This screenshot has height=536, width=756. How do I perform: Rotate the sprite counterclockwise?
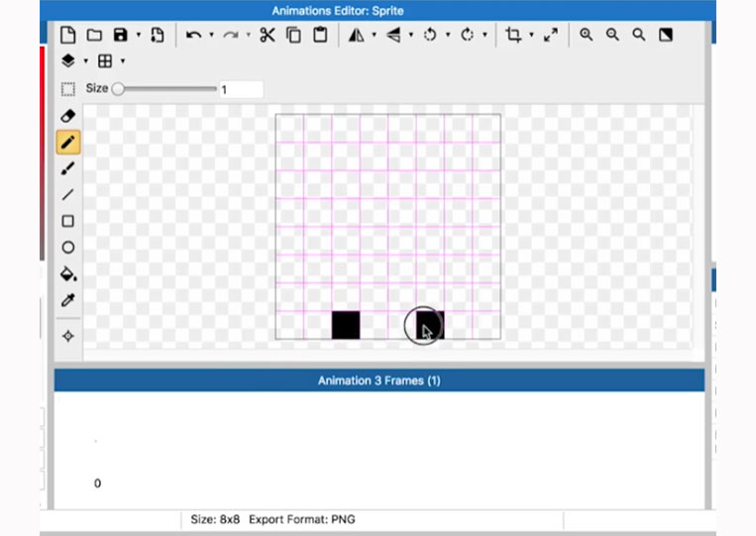[430, 35]
